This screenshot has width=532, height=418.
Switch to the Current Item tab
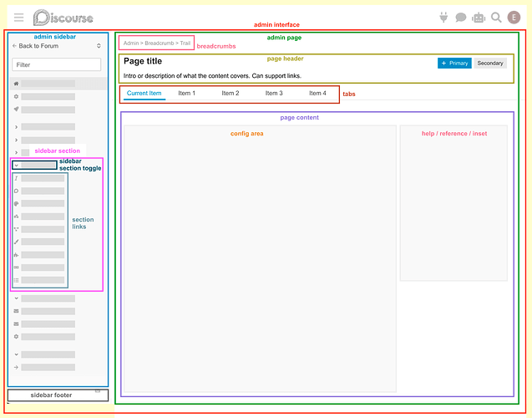(x=144, y=93)
